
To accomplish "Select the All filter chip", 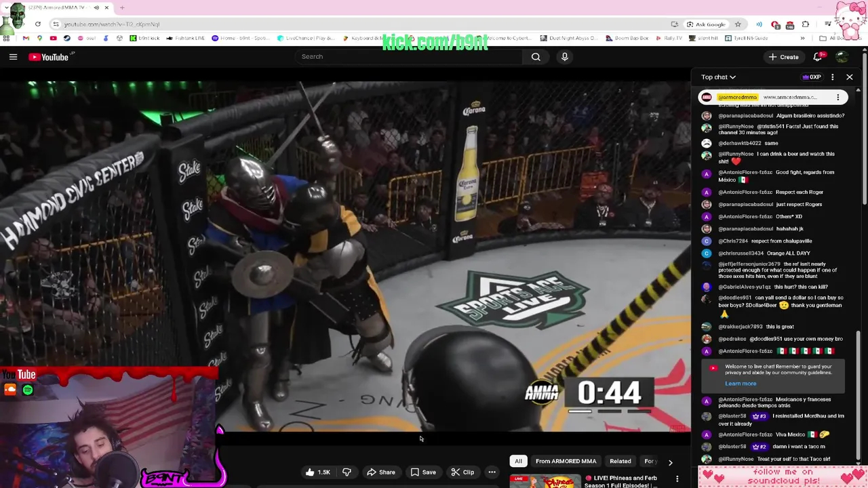I will (518, 461).
